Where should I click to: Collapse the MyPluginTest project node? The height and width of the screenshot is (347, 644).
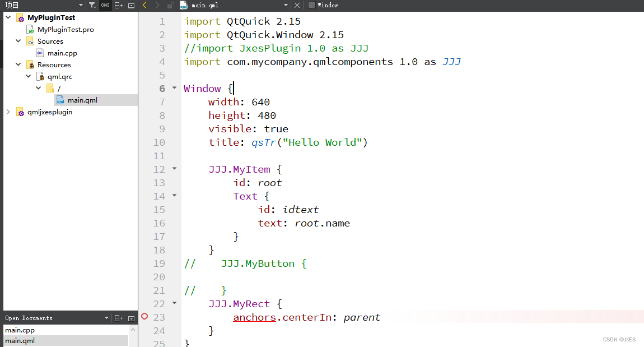pyautogui.click(x=8, y=17)
